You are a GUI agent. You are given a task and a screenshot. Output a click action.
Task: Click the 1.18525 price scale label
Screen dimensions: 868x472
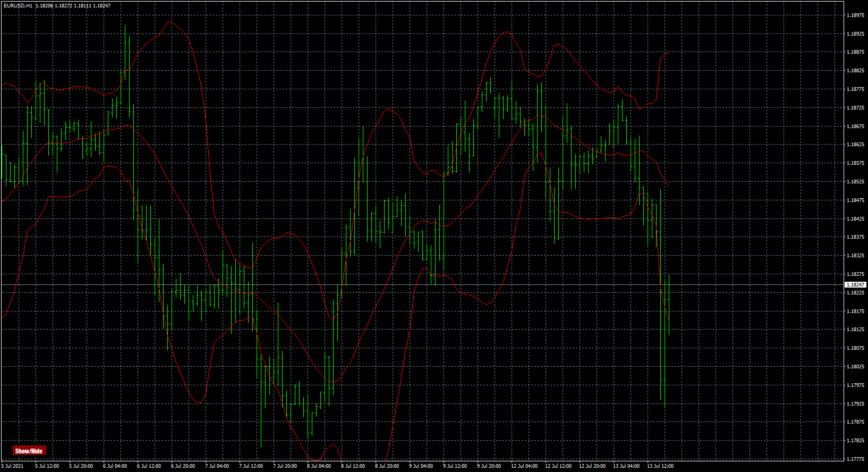point(855,182)
